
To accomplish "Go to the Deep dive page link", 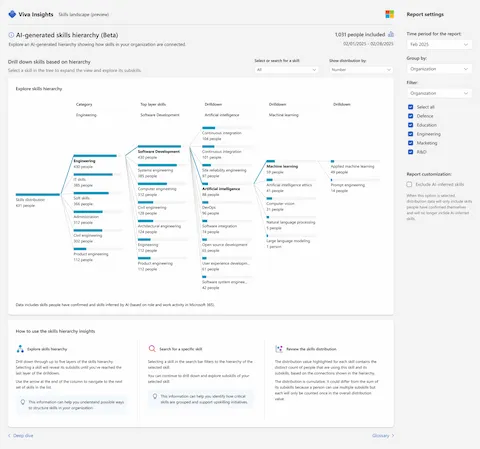I will coord(21,436).
